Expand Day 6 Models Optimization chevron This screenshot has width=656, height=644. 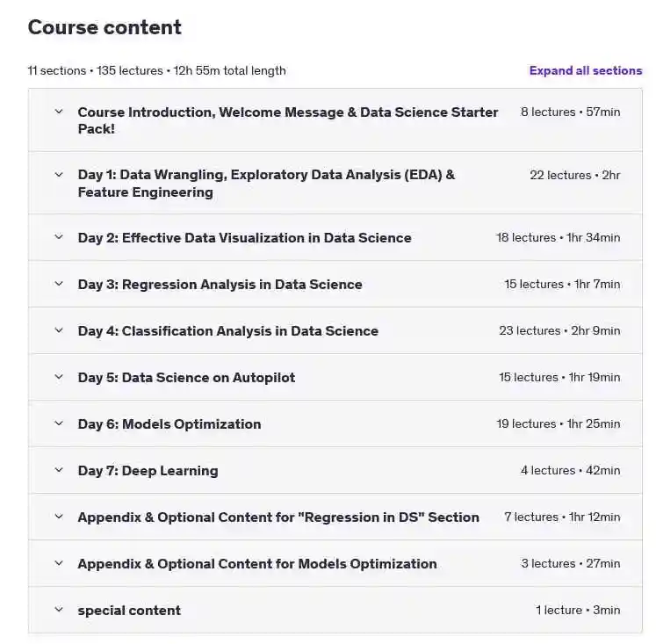click(59, 423)
